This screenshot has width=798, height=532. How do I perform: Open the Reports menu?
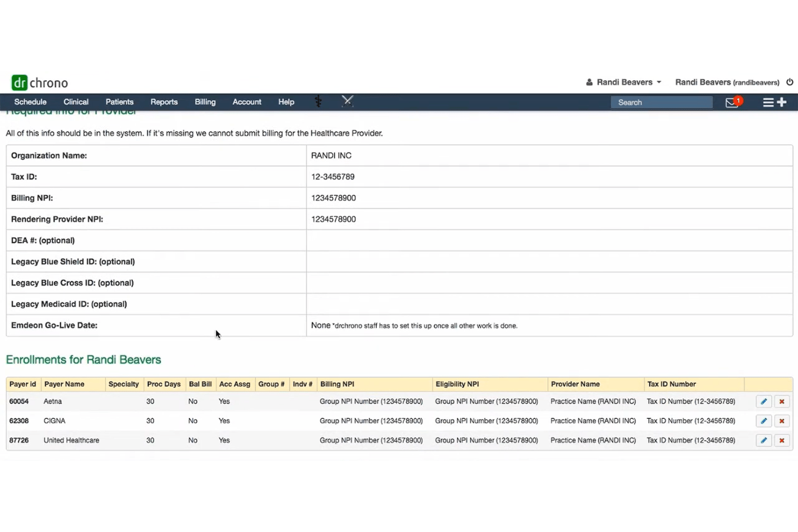click(164, 102)
